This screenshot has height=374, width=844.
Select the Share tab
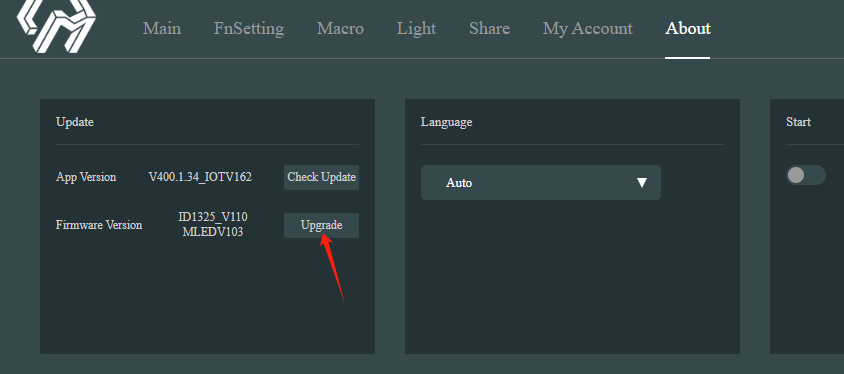tap(489, 29)
